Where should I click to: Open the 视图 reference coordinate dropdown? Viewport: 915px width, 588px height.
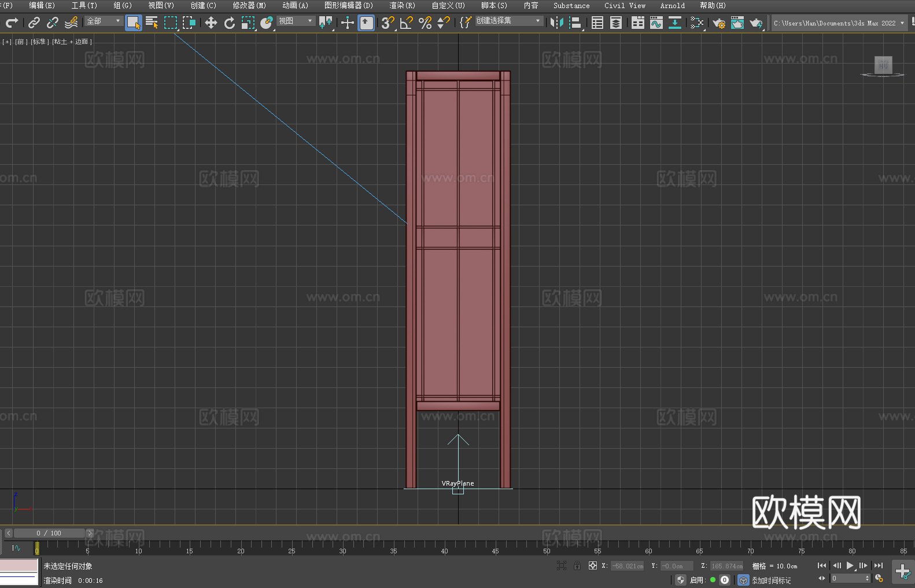tap(296, 21)
